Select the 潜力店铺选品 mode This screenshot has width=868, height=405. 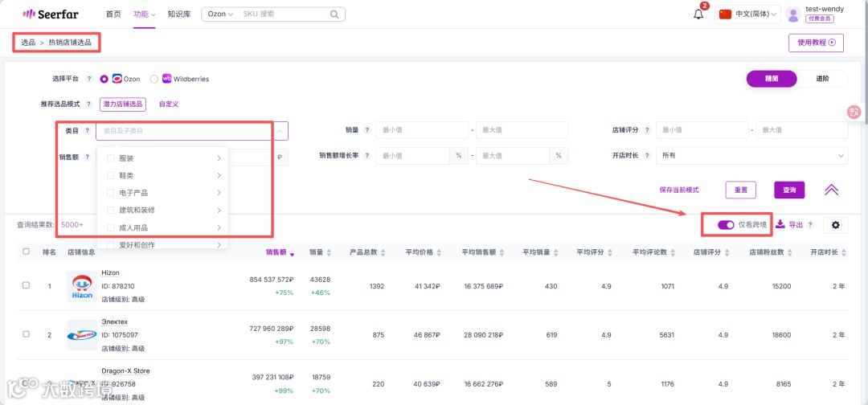[x=123, y=104]
